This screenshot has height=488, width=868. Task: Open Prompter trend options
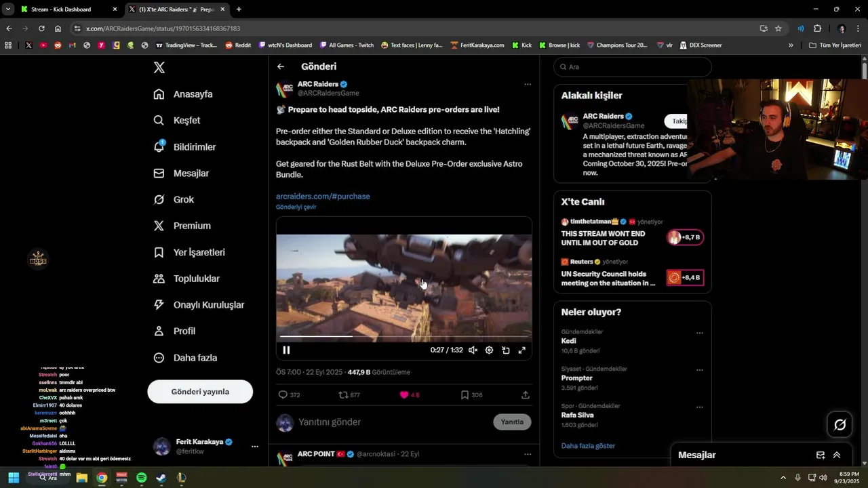pos(700,370)
